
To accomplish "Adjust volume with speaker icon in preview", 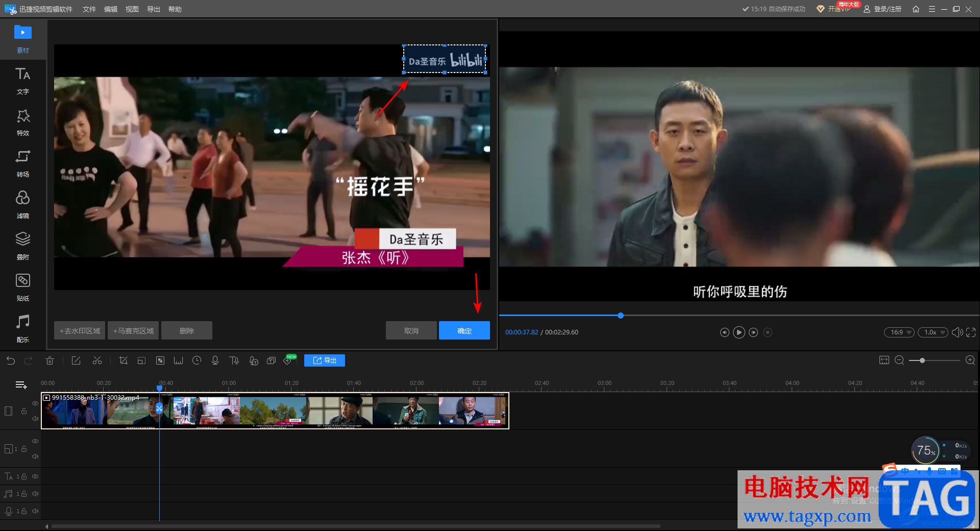I will (x=957, y=332).
